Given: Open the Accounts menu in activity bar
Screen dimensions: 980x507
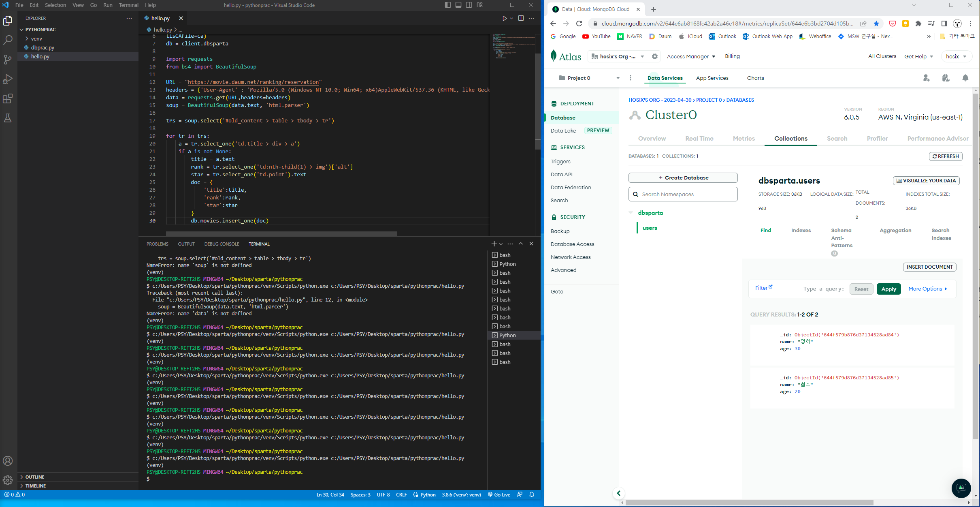Looking at the screenshot, I should [x=8, y=461].
